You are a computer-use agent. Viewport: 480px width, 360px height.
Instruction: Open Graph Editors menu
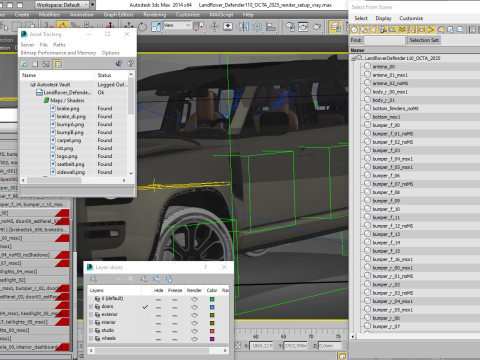coord(118,15)
